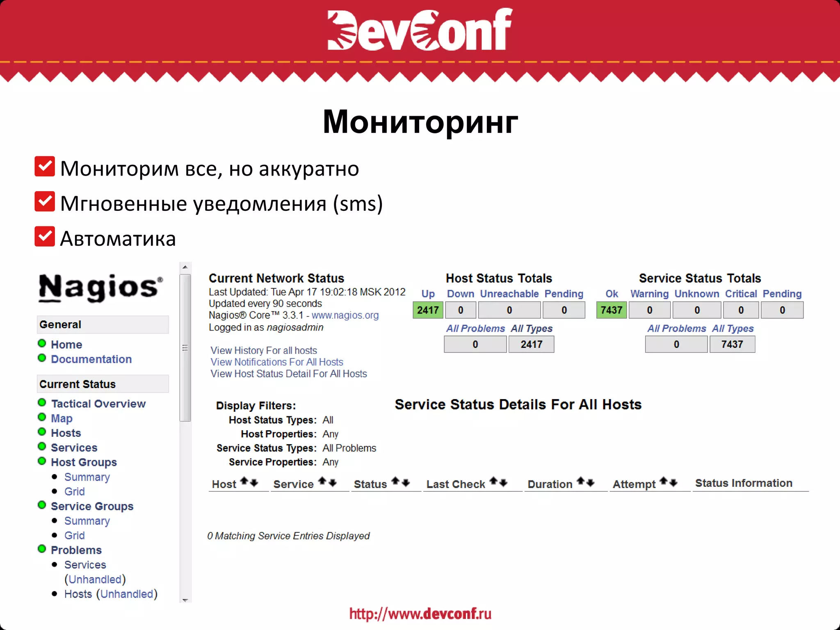Click the sidebar scrollbar down arrow
840x630 pixels.
pyautogui.click(x=185, y=600)
